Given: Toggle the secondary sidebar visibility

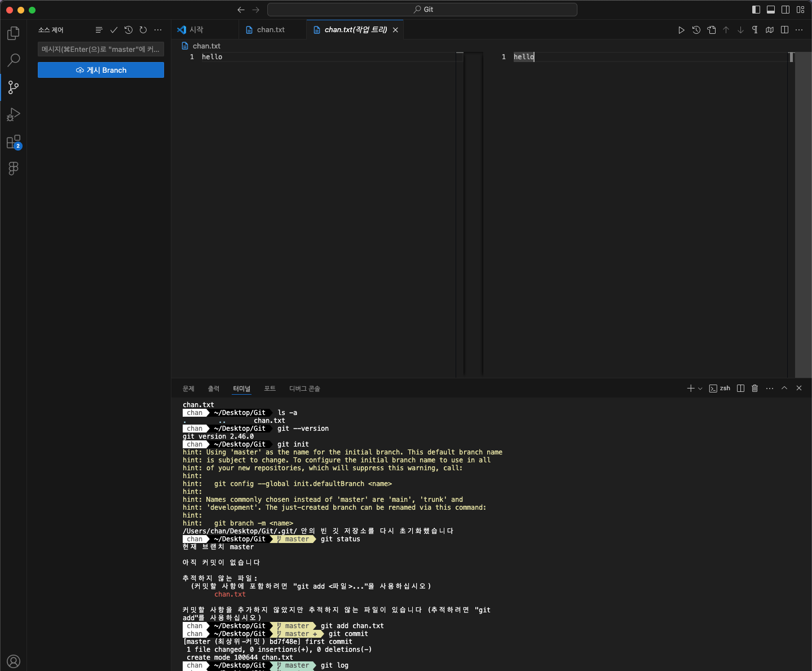Looking at the screenshot, I should click(785, 10).
